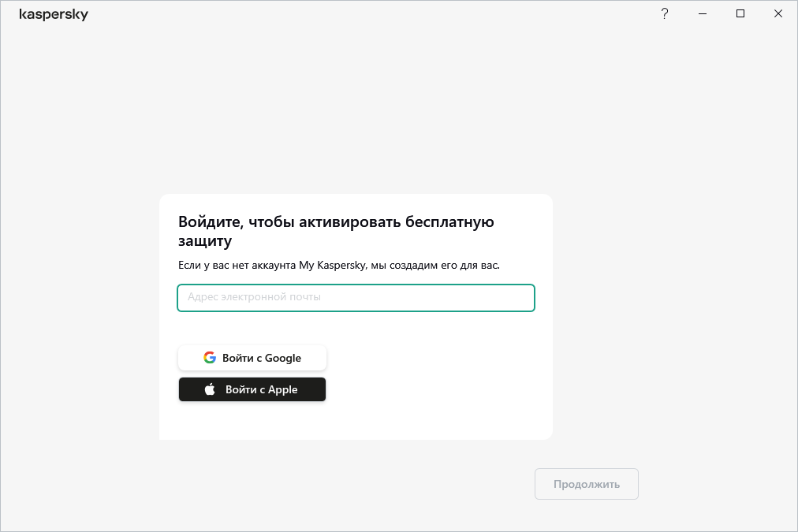798x532 pixels.
Task: Click the sign-in card heading text
Action: coord(335,231)
